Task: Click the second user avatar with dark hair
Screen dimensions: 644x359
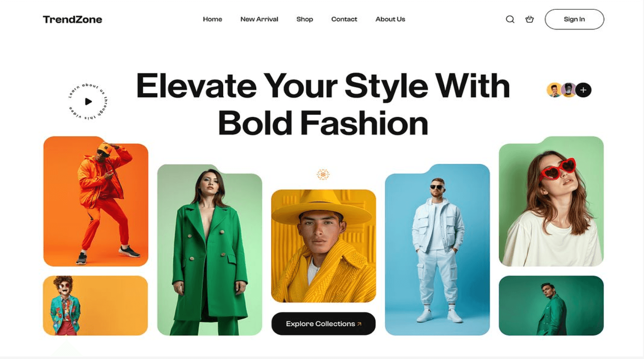Action: [x=569, y=90]
